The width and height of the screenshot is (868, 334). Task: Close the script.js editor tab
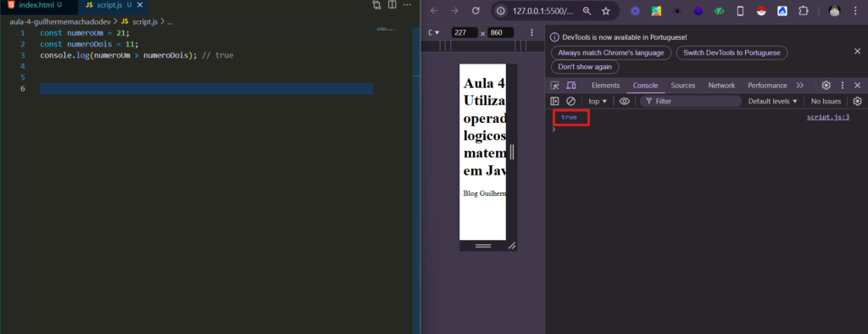(140, 5)
